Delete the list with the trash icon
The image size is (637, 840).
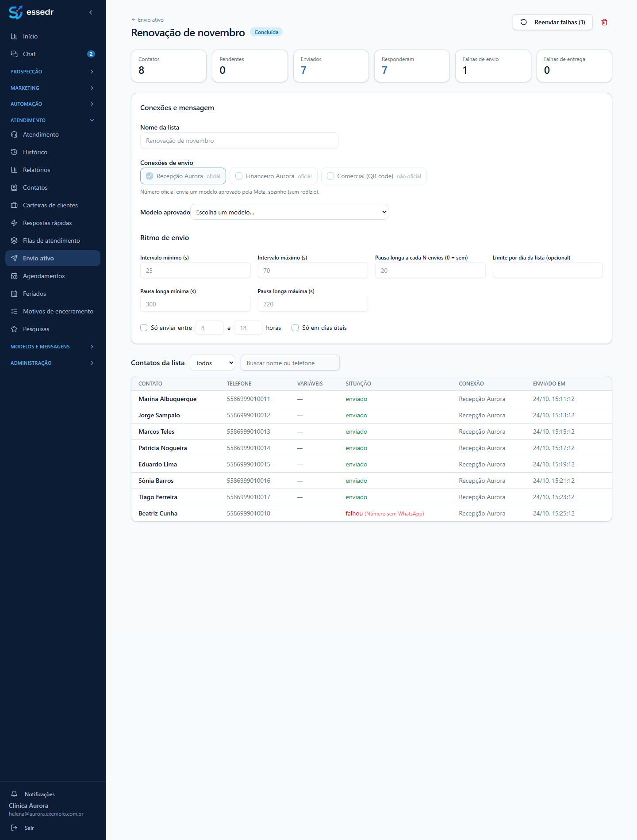[604, 22]
